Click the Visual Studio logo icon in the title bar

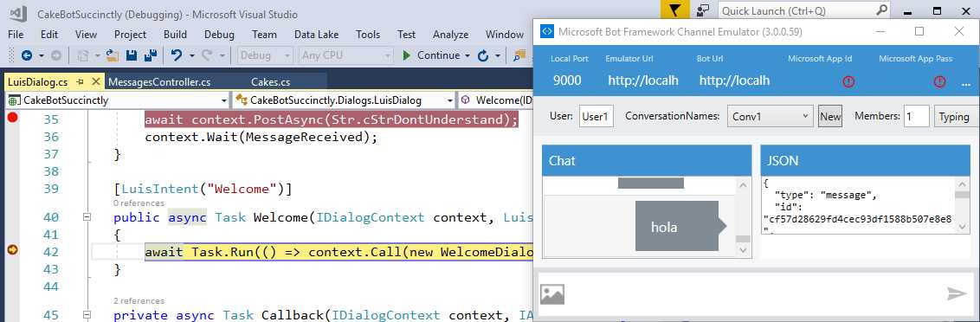coord(18,13)
